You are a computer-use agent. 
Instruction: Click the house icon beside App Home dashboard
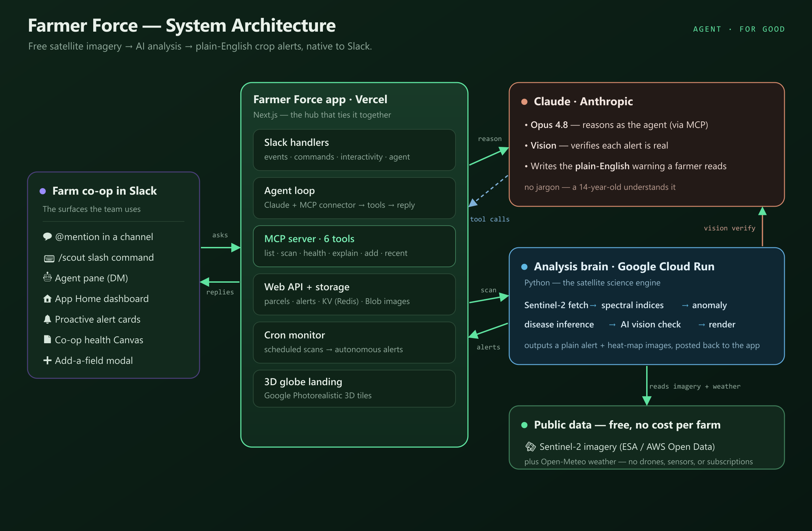pos(47,299)
